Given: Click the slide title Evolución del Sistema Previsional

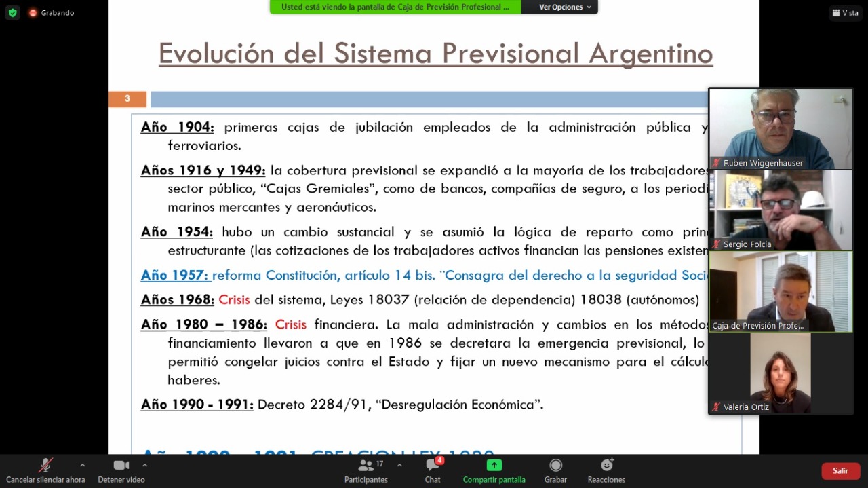Looking at the screenshot, I should coord(435,54).
